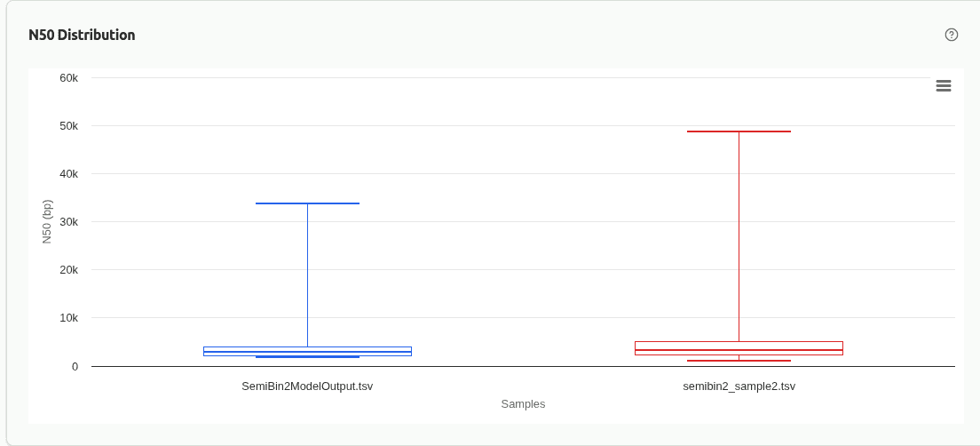Click the blue SemiBin2ModelOutput box
This screenshot has width=980, height=446.
(x=307, y=350)
